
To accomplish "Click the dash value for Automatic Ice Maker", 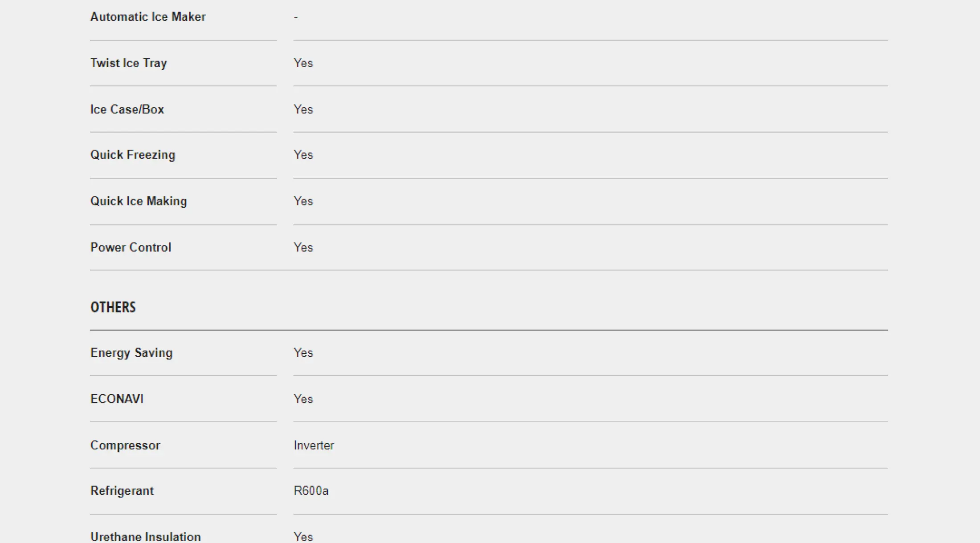I will [296, 17].
